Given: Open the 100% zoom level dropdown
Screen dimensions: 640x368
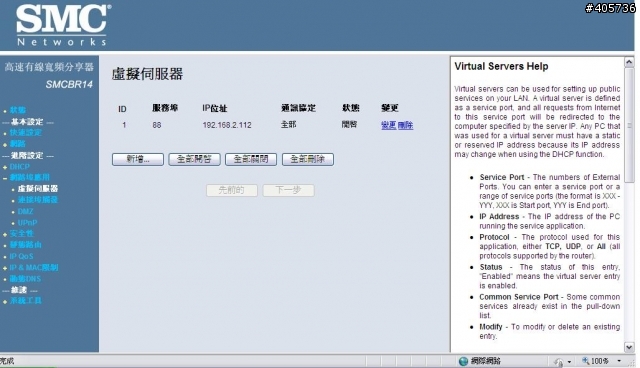Looking at the screenshot, I should pyautogui.click(x=619, y=361).
